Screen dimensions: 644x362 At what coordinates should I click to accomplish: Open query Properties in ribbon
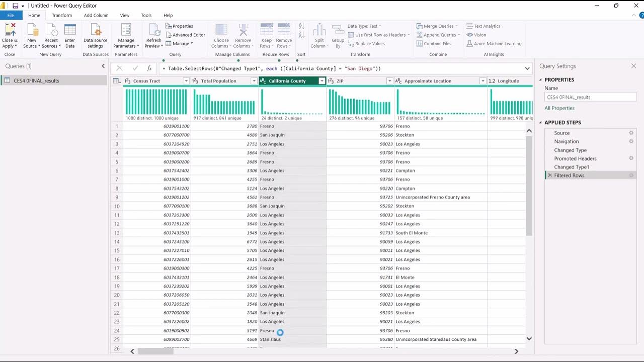[179, 26]
